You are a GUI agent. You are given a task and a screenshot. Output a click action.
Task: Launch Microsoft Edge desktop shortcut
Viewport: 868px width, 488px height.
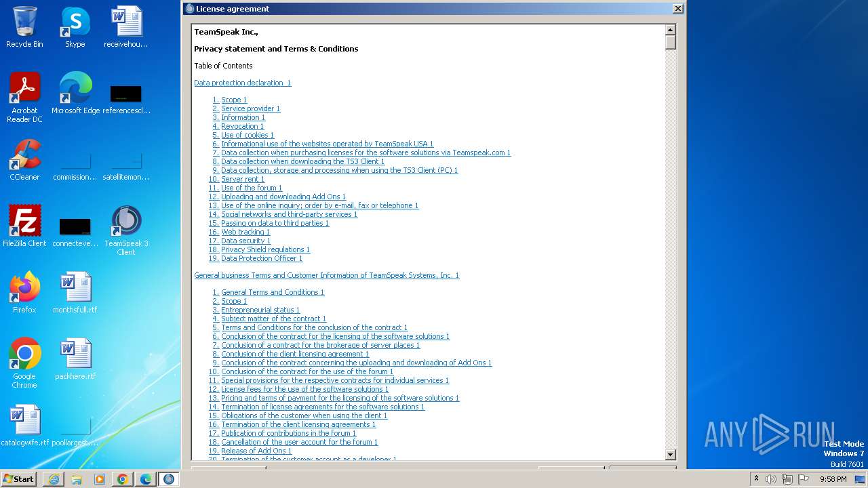[x=75, y=94]
